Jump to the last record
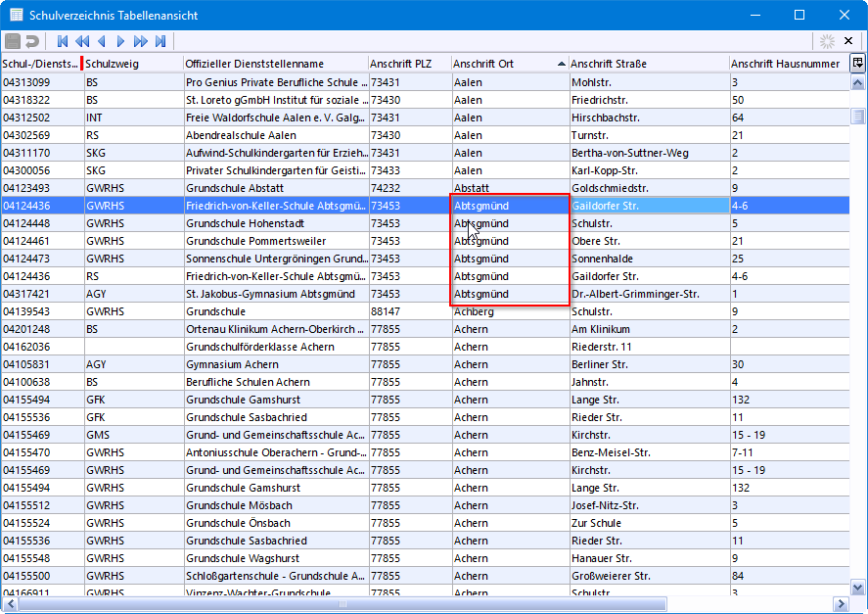 tap(160, 41)
